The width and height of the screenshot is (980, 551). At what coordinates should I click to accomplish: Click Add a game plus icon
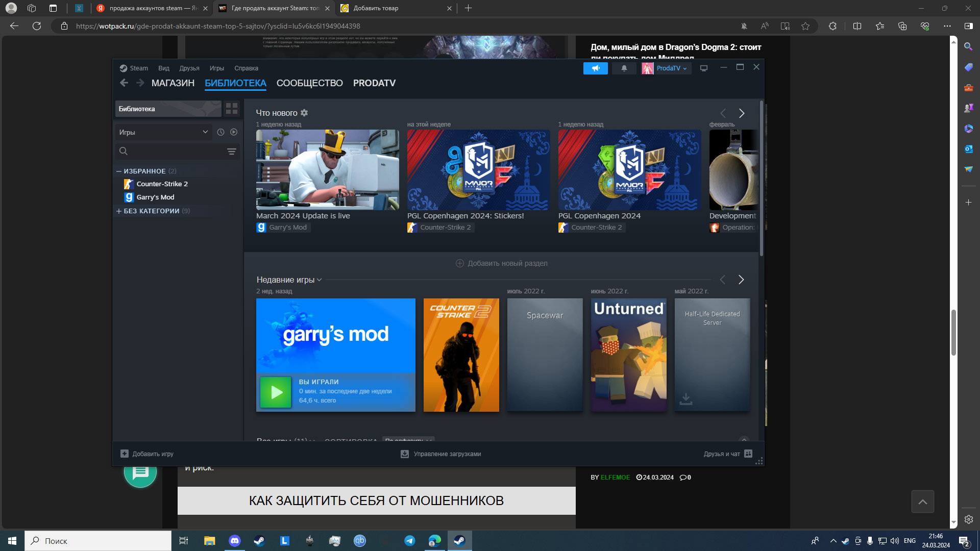click(x=125, y=454)
